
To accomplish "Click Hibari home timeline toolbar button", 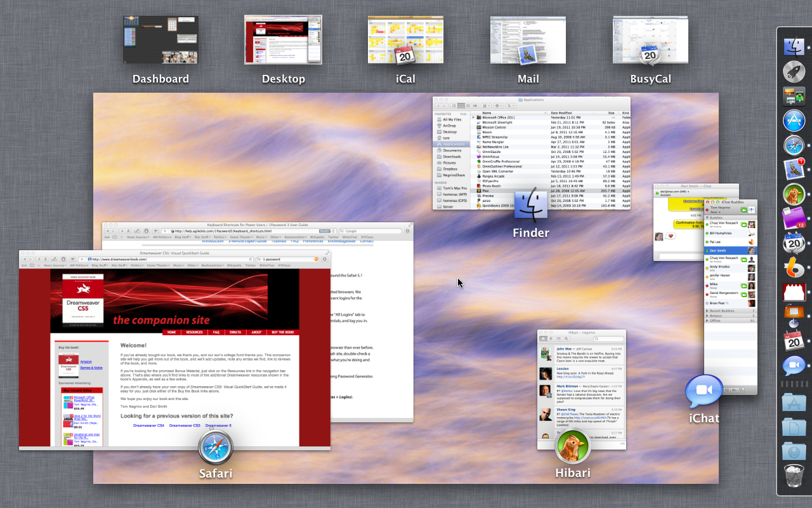I will [543, 338].
